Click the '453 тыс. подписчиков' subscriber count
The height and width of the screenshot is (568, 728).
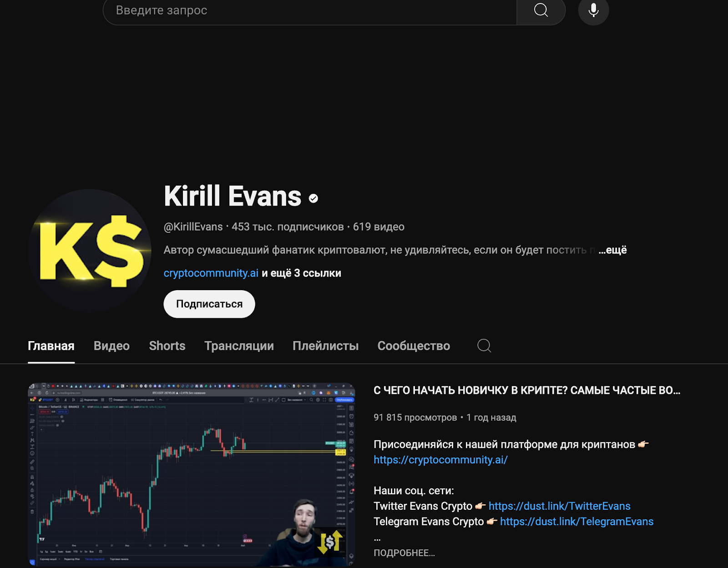point(288,227)
